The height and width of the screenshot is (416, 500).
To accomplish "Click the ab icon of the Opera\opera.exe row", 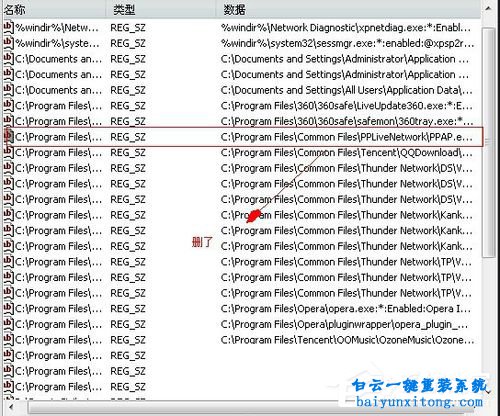I will tap(8, 309).
